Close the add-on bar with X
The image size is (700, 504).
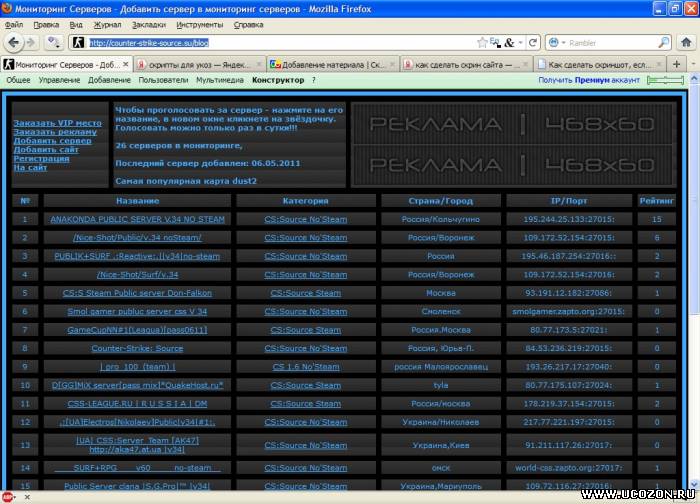click(27, 497)
